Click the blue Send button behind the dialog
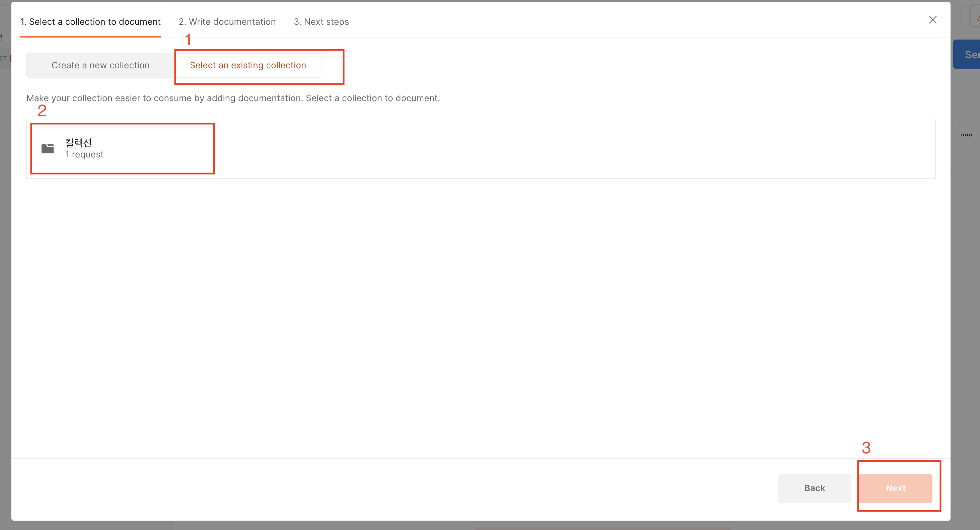This screenshot has width=980, height=530. [x=968, y=54]
